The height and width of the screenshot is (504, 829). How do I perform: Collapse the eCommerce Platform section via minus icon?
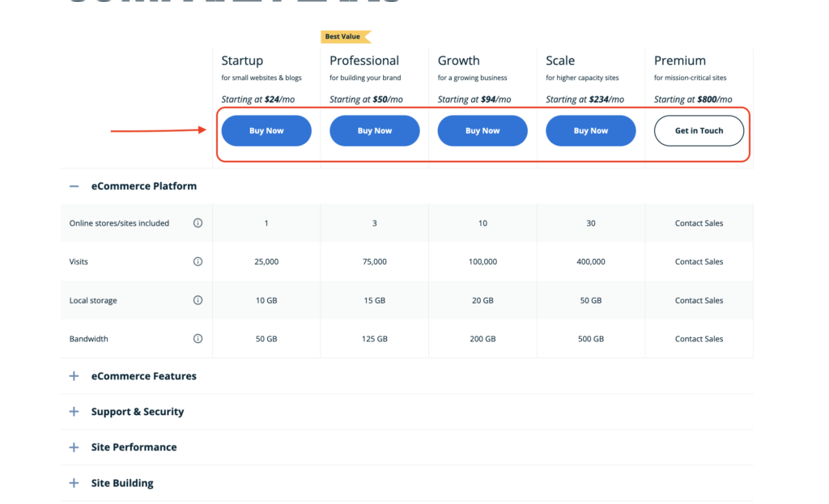pos(74,186)
